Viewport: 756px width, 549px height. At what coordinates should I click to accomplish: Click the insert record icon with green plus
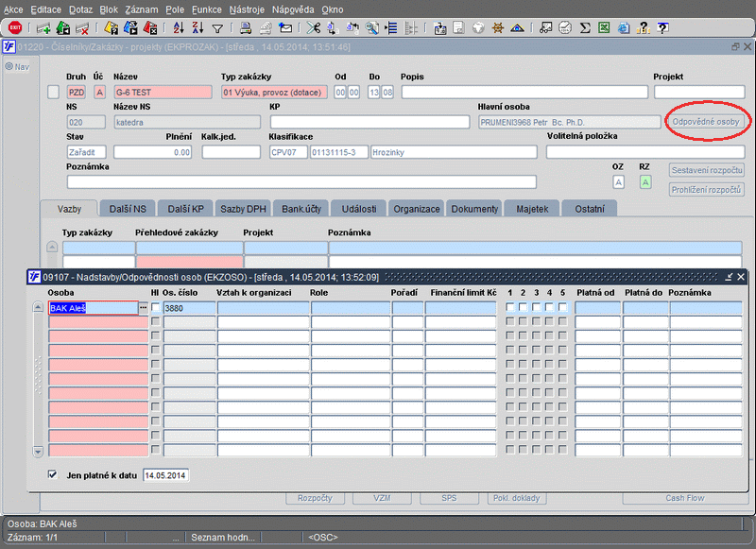point(43,28)
